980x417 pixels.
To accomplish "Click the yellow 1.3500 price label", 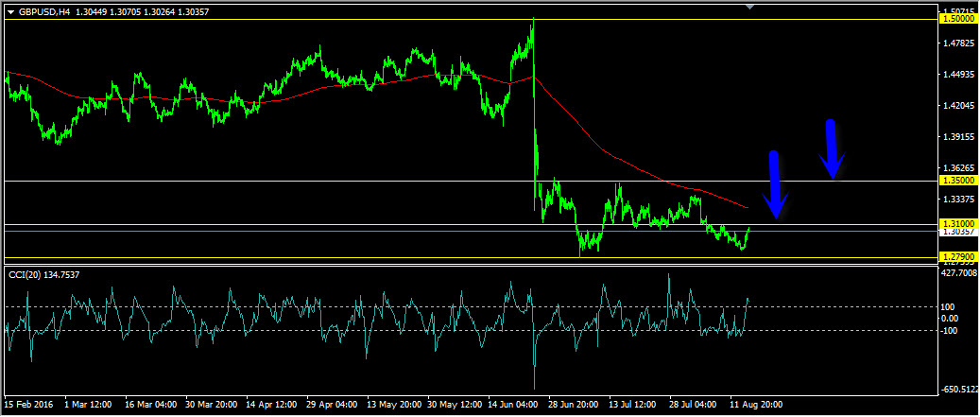I will coord(958,181).
